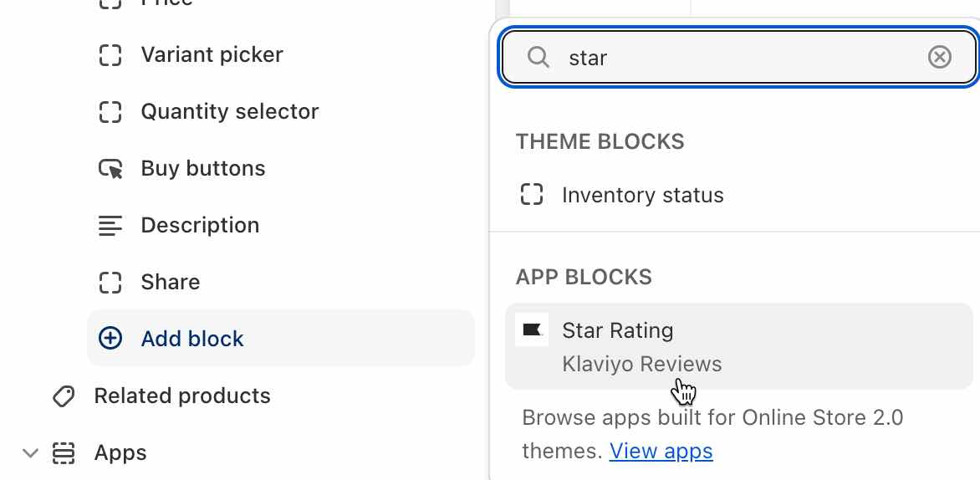The image size is (980, 480).
Task: Clear the search field text
Action: [940, 58]
